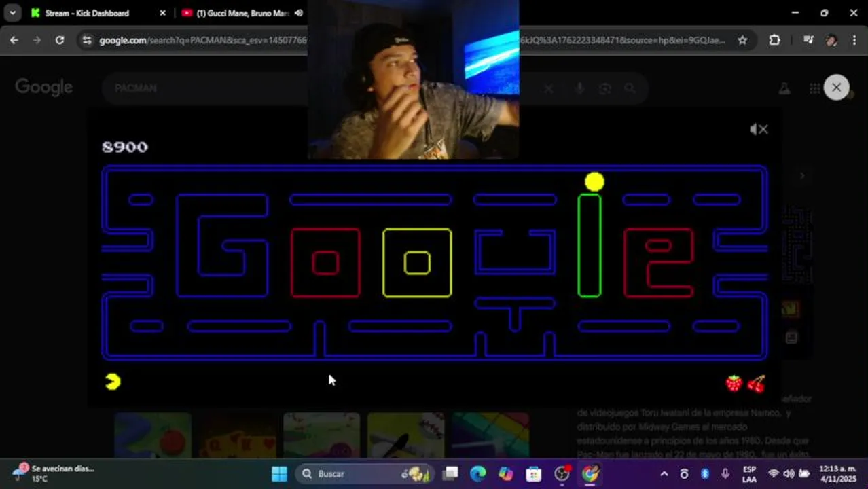Open the Windows Start menu
Viewport: 868px width, 489px height.
tap(279, 473)
